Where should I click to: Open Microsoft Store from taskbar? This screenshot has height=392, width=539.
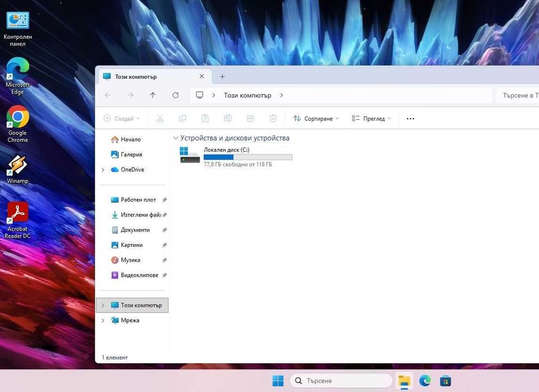(x=446, y=381)
